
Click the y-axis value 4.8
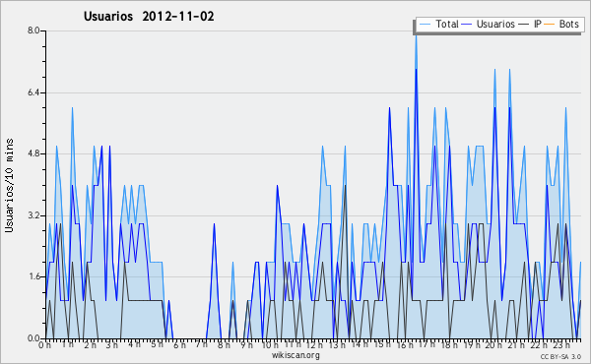point(33,153)
